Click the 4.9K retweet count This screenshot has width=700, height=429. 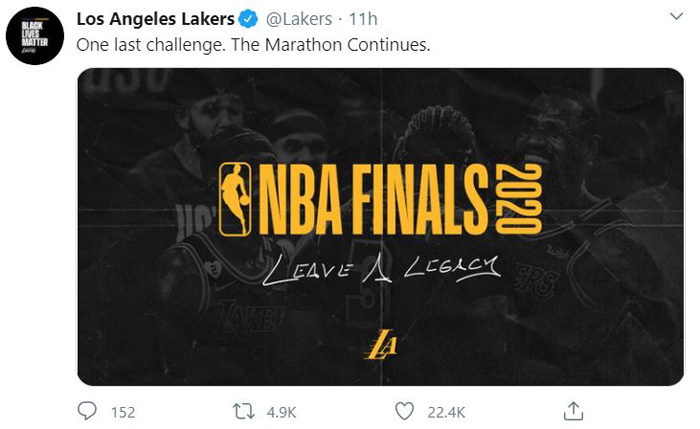click(x=281, y=412)
